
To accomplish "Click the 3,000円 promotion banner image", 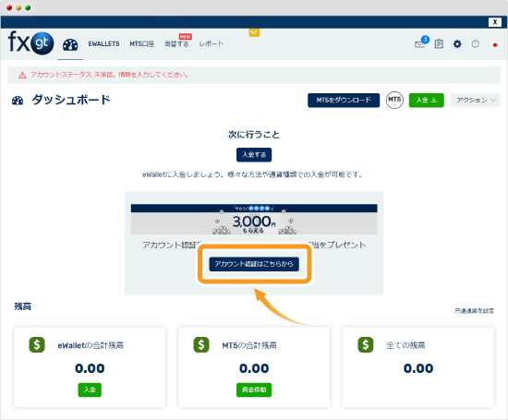I will point(254,219).
